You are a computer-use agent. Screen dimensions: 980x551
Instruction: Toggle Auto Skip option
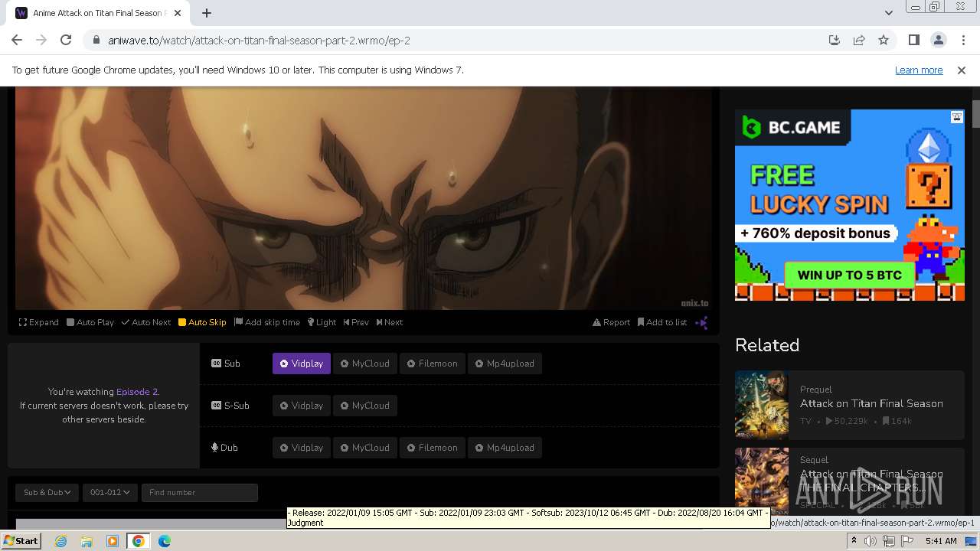[202, 322]
